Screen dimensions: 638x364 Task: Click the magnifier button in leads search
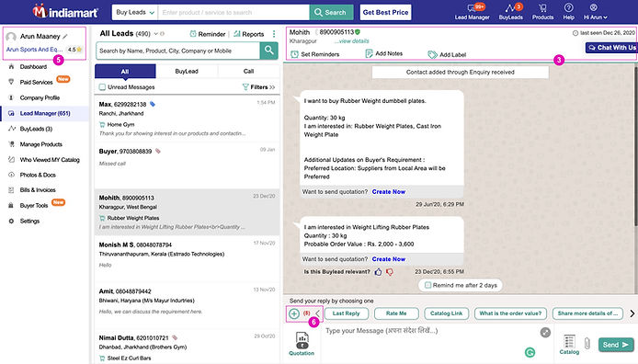pyautogui.click(x=269, y=51)
